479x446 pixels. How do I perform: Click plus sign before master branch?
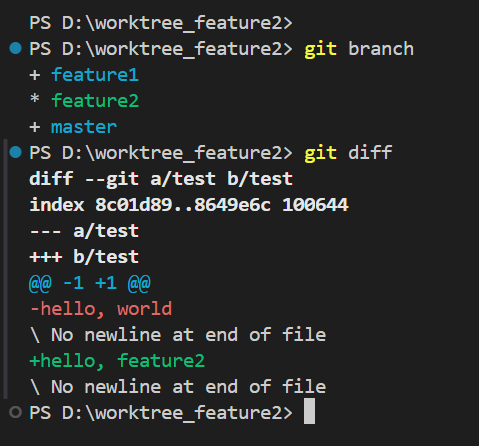(35, 127)
